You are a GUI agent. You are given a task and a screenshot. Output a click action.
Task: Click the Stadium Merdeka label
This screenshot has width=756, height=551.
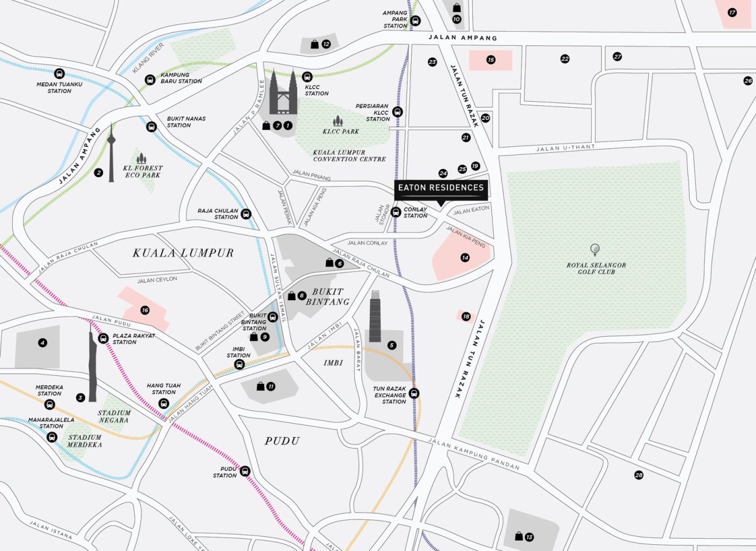[85, 441]
